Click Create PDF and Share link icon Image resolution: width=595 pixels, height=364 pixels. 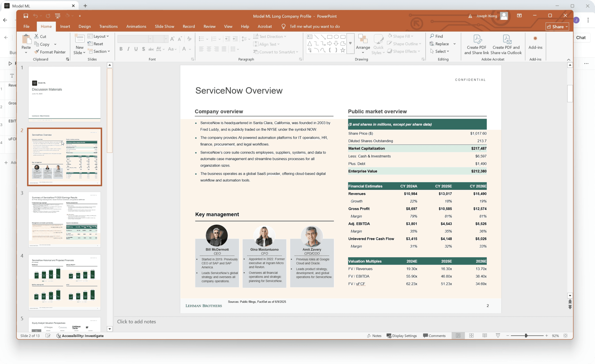click(x=477, y=39)
